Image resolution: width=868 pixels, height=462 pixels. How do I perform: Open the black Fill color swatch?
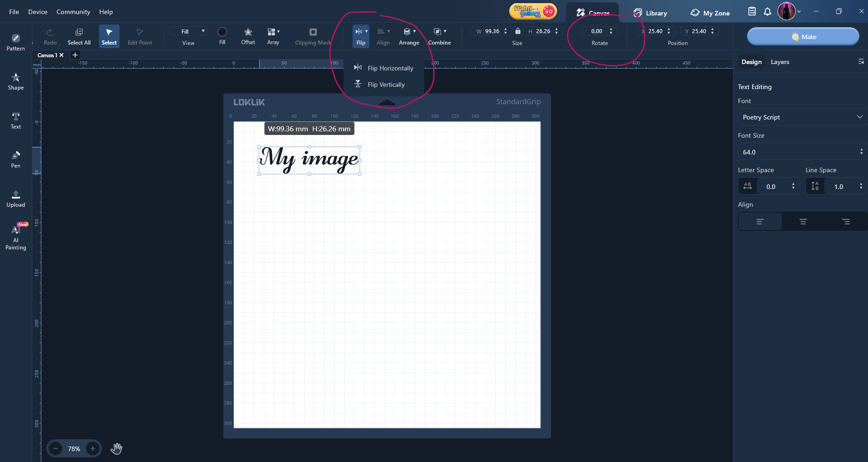[222, 32]
